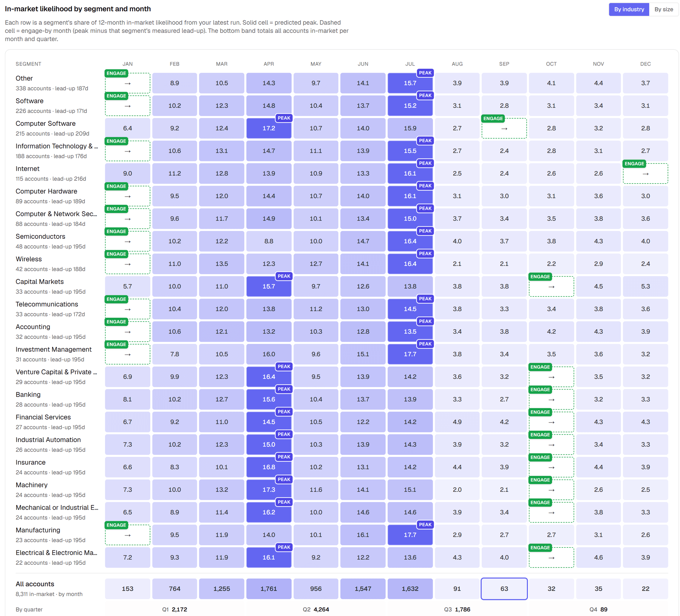Image resolution: width=680 pixels, height=616 pixels.
Task: Click the Q2 4,264 quarter total
Action: (316, 609)
